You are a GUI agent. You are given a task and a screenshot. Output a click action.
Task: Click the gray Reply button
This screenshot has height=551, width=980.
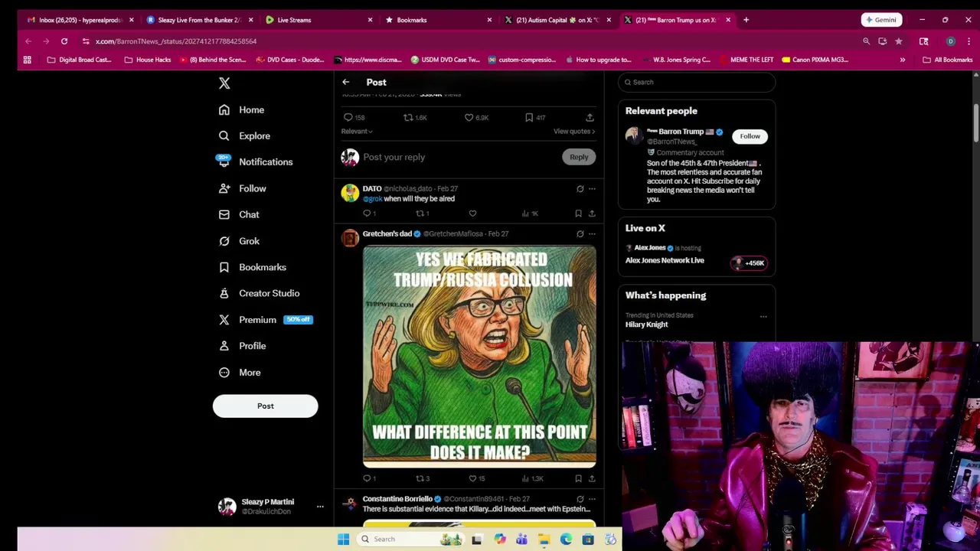click(x=579, y=157)
